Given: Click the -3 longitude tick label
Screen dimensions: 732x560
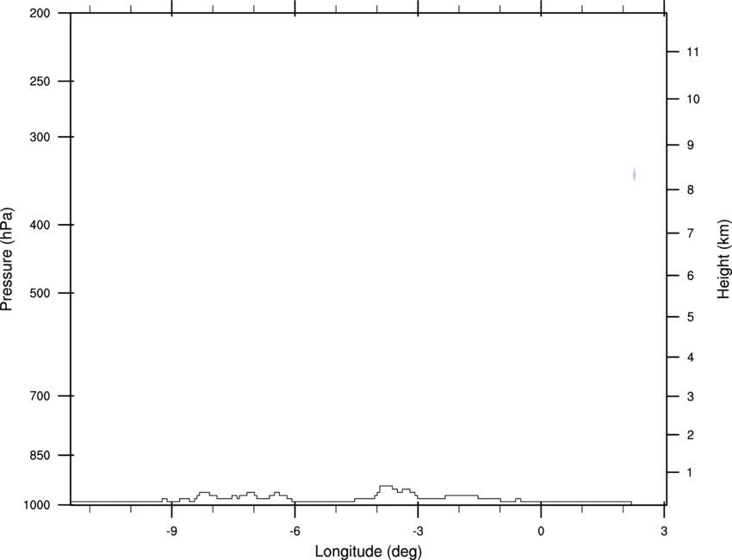Looking at the screenshot, I should click(418, 531).
